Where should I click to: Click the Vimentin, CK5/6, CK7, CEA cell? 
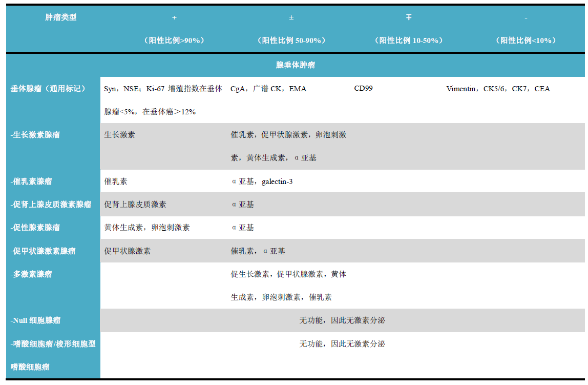[x=498, y=89]
